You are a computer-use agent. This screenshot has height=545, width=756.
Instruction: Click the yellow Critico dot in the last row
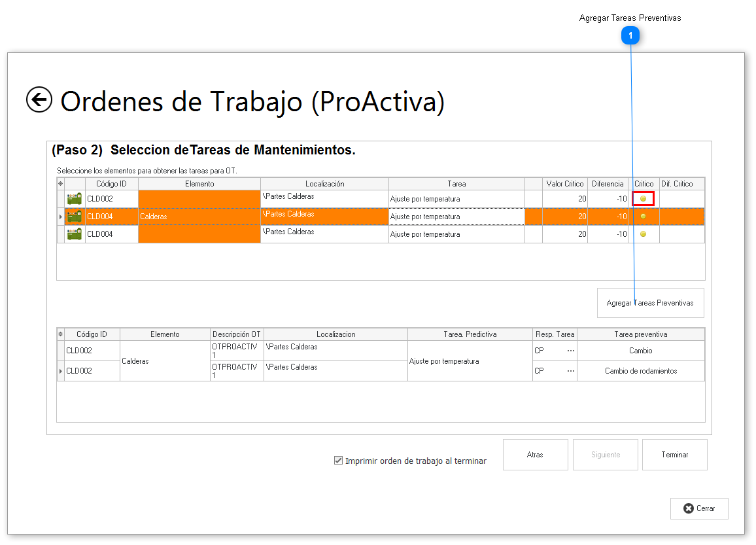point(643,234)
